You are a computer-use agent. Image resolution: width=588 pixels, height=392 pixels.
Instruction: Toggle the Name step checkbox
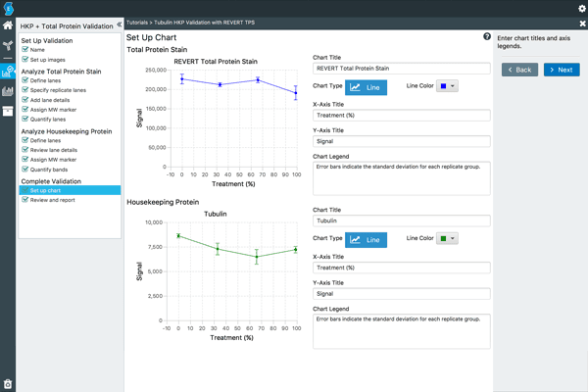(24, 49)
